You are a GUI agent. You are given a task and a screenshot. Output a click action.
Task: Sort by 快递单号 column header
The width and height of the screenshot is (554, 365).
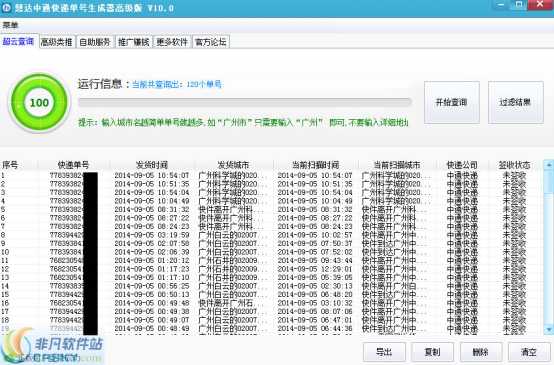click(73, 165)
